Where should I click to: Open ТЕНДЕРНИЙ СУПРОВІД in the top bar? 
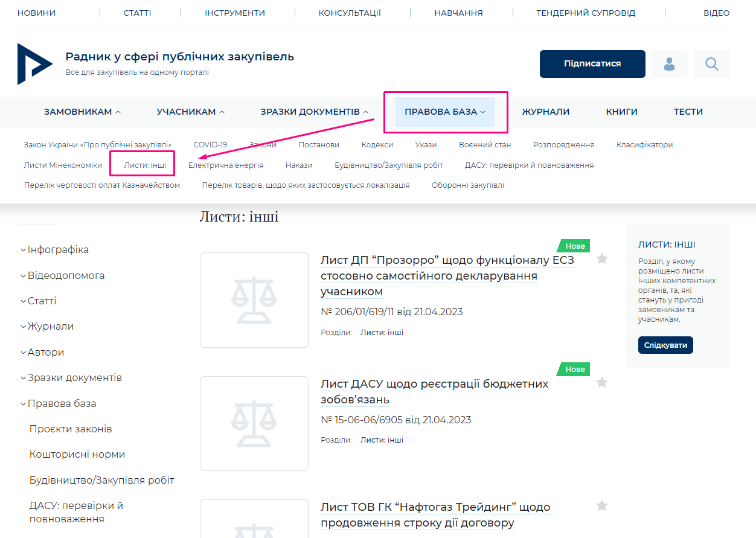click(x=586, y=13)
